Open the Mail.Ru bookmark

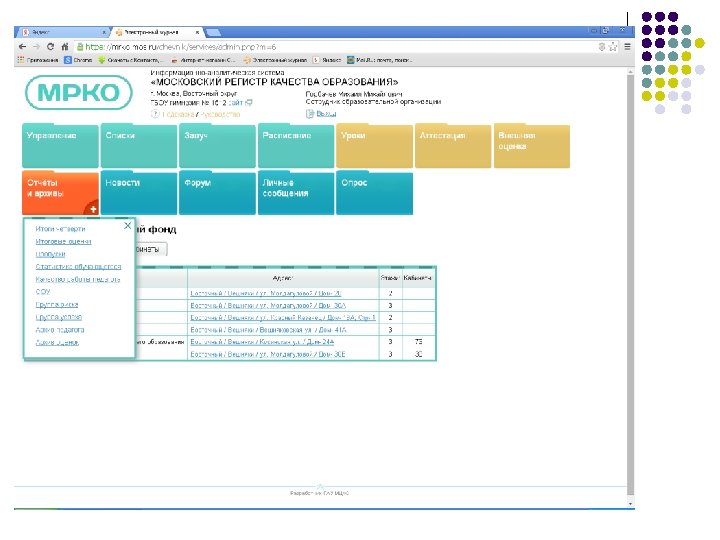[x=379, y=60]
